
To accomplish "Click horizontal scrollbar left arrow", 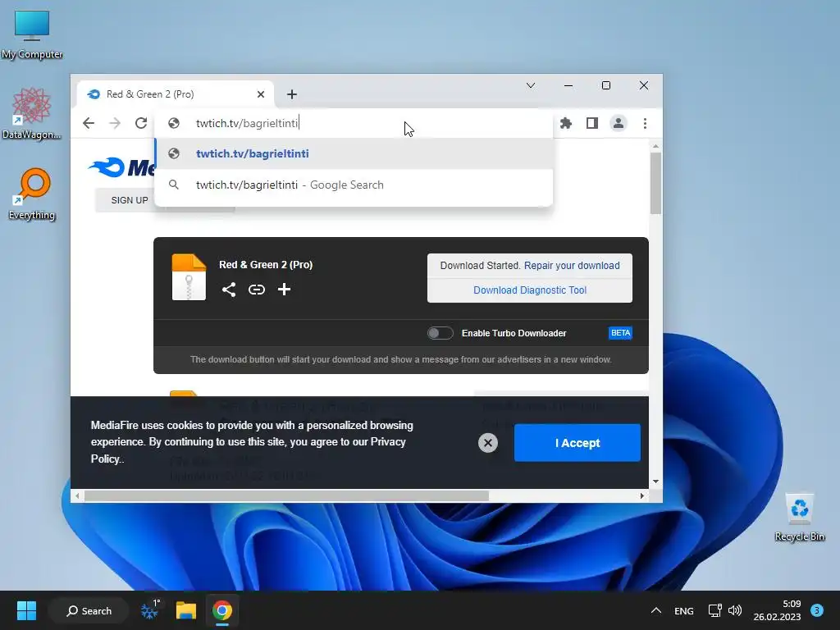I will [x=78, y=496].
